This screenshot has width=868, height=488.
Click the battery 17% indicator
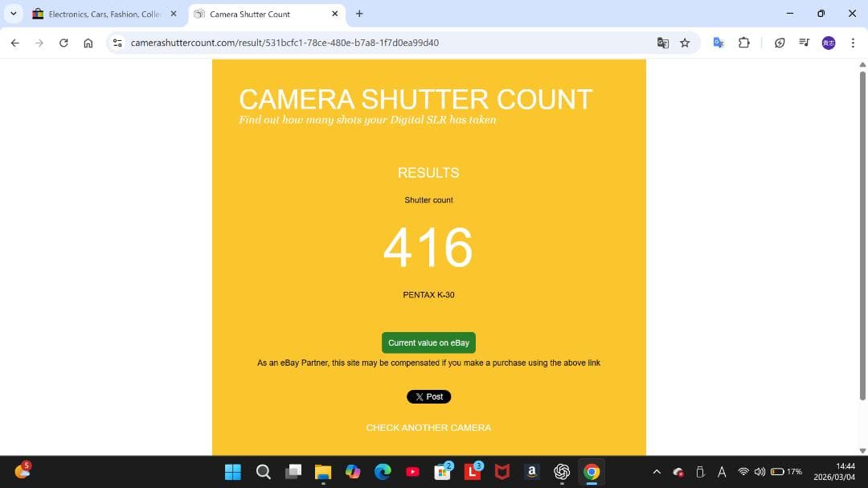[x=786, y=472]
